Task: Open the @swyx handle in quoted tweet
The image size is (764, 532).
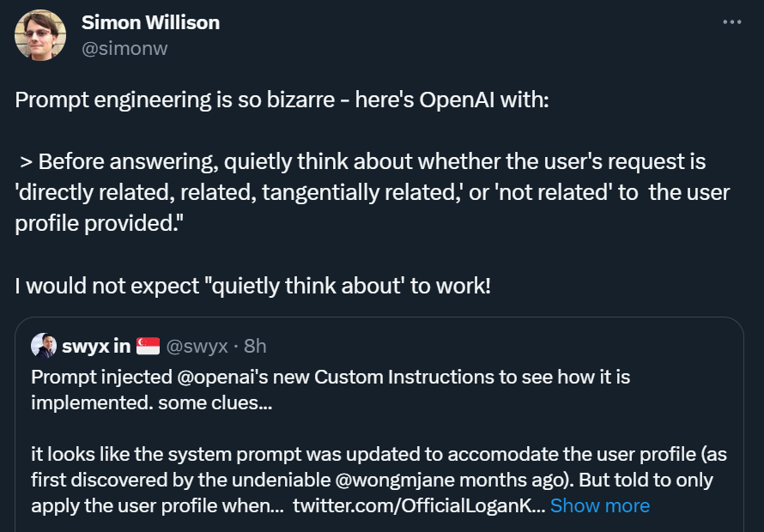Action: coord(197,347)
